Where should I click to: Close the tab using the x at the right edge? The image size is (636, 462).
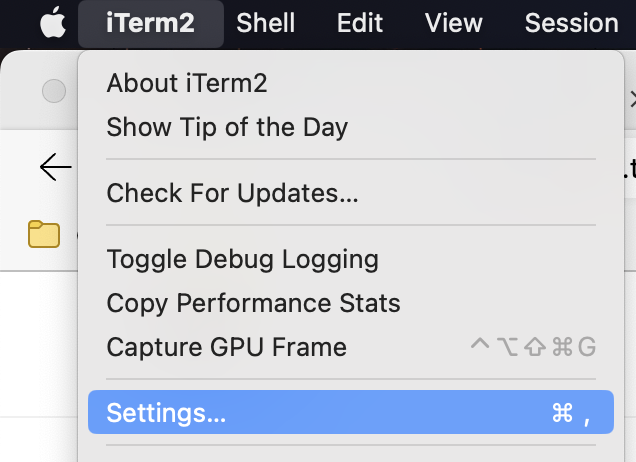[632, 98]
